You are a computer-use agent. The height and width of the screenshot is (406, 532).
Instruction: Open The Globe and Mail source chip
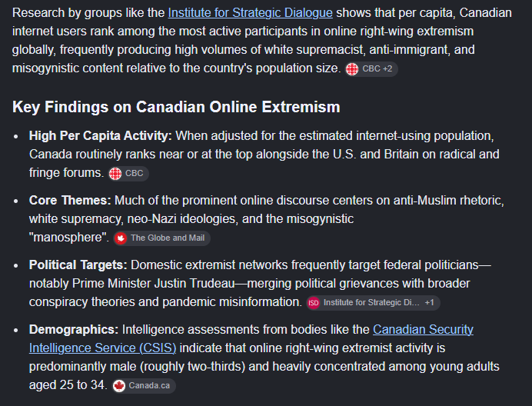pos(162,238)
